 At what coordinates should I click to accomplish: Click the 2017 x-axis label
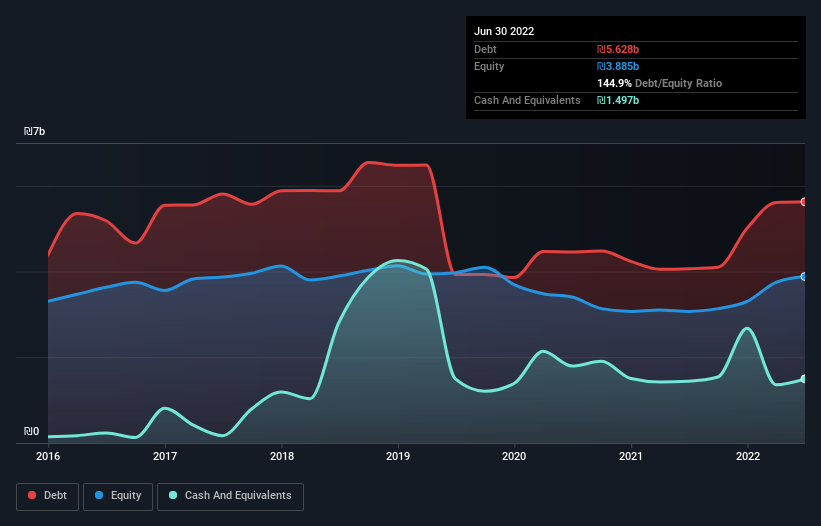pyautogui.click(x=165, y=456)
